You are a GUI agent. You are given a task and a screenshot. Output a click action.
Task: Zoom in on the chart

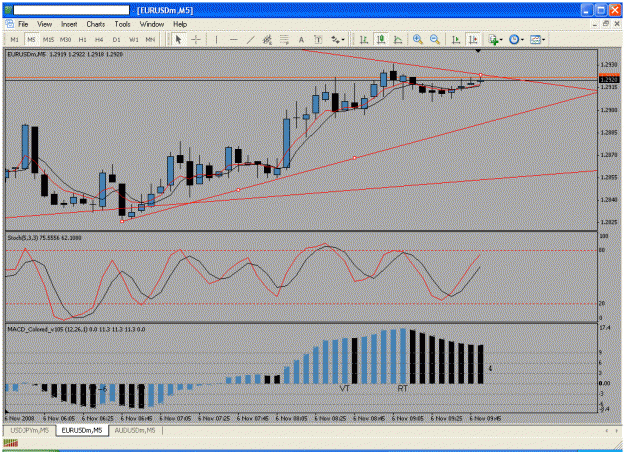coord(418,39)
